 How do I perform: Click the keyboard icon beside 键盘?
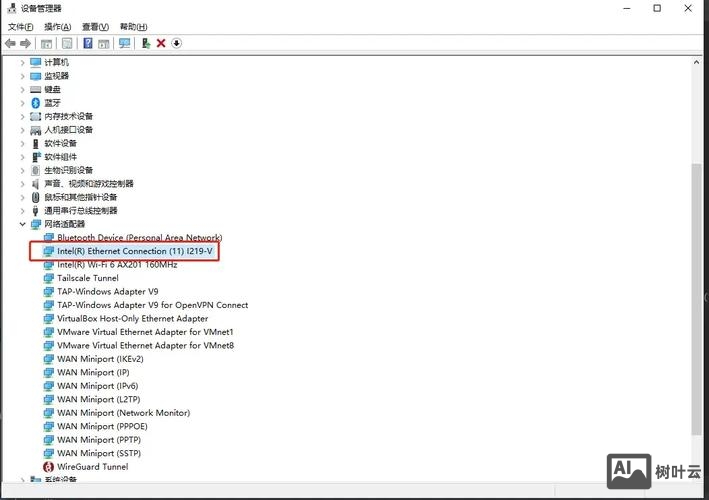[35, 89]
